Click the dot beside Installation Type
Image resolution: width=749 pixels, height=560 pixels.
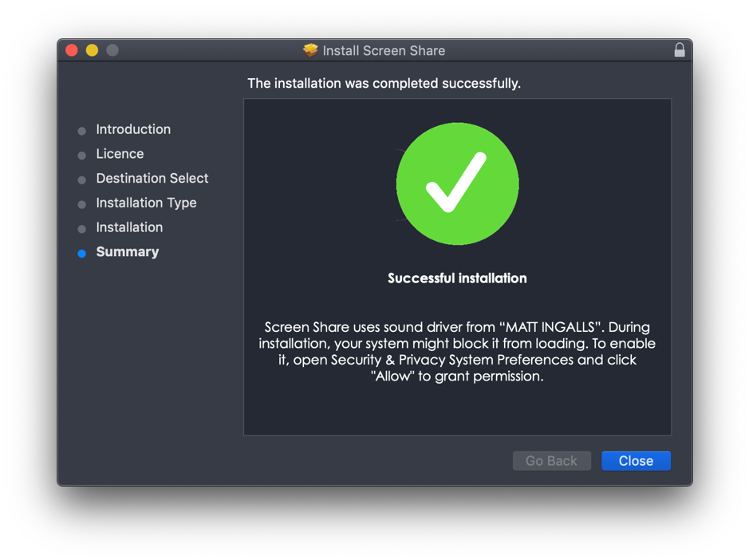coord(82,204)
